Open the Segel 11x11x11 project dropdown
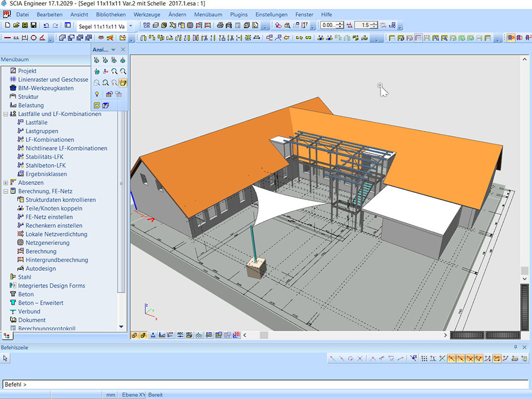The width and height of the screenshot is (532, 399). [131, 26]
